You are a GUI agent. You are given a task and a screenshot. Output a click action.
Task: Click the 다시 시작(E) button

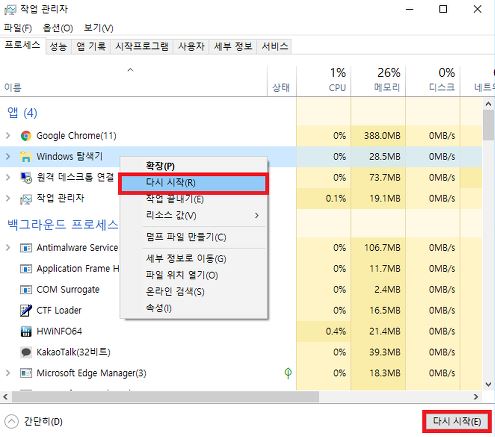pyautogui.click(x=457, y=421)
